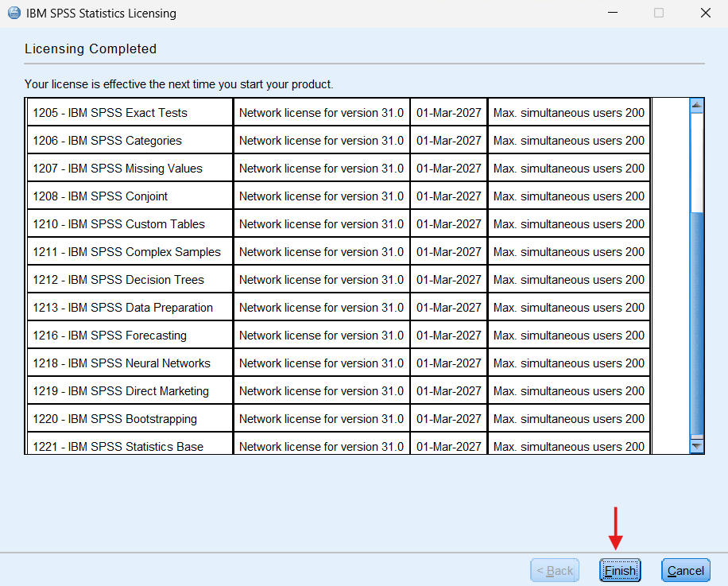Select the 1212 - IBM SPSS Decision Trees cell
The width and height of the screenshot is (728, 586).
coord(130,280)
